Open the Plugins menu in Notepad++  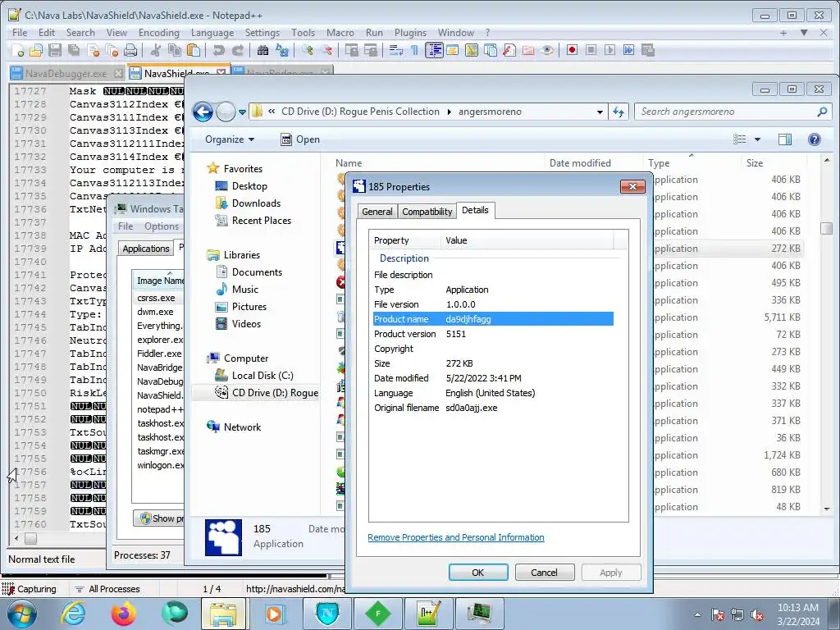point(410,33)
